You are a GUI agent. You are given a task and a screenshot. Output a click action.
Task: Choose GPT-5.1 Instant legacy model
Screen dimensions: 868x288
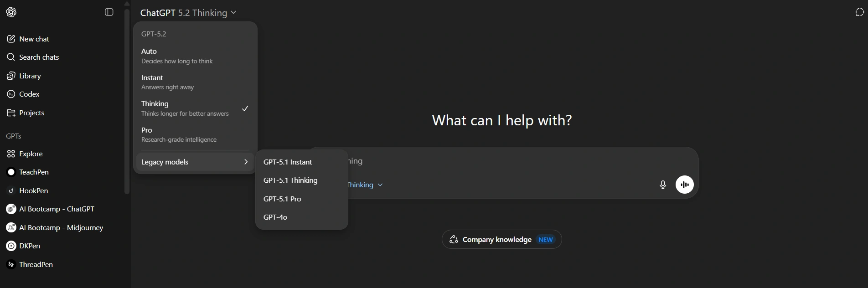tap(302, 162)
